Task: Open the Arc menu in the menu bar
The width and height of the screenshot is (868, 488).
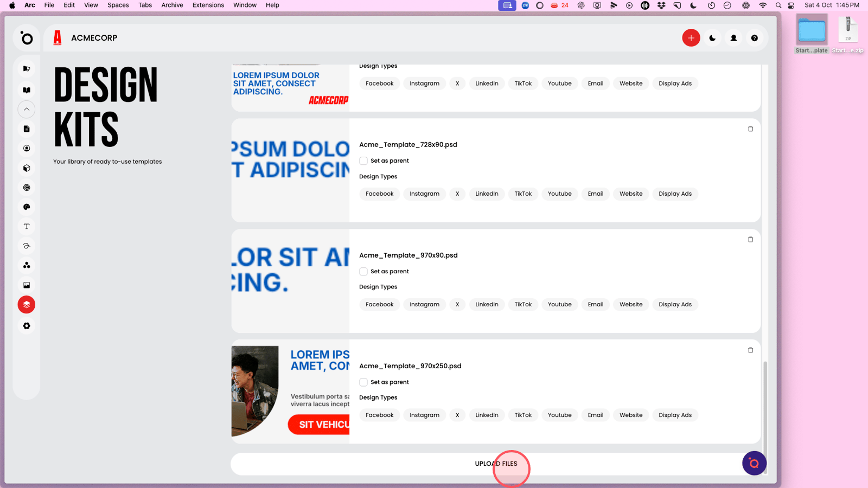Action: (x=30, y=5)
